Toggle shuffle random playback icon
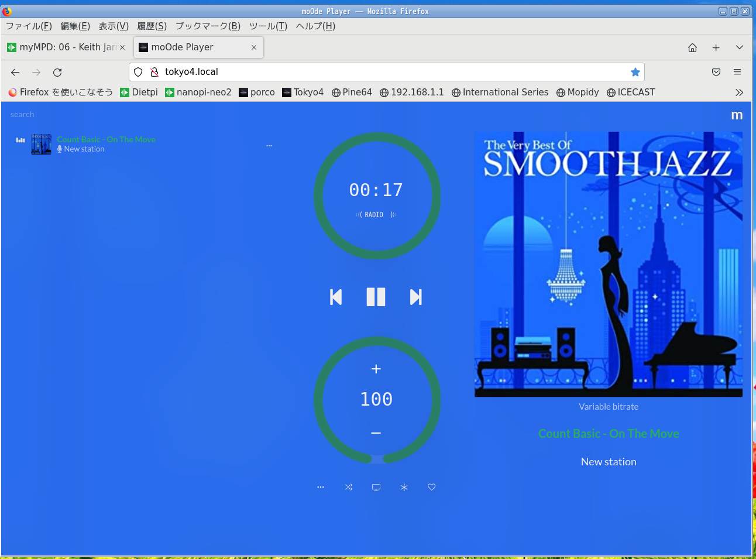 point(348,487)
